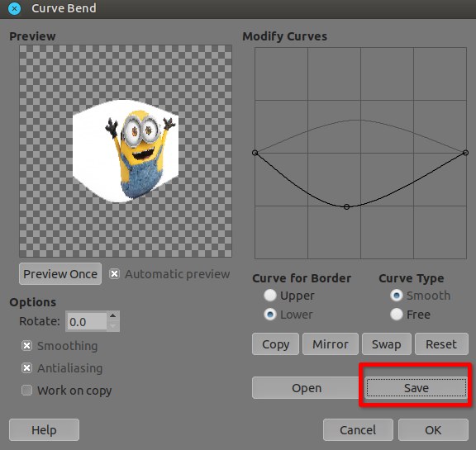Click the Curve Type label
476x450 pixels.
411,278
